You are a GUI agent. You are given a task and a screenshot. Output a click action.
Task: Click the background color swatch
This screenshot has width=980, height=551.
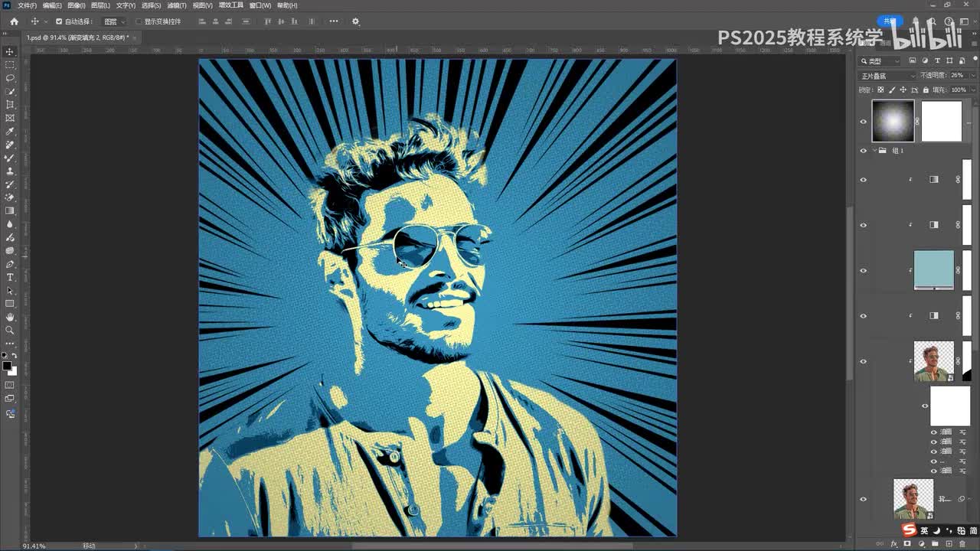12,372
